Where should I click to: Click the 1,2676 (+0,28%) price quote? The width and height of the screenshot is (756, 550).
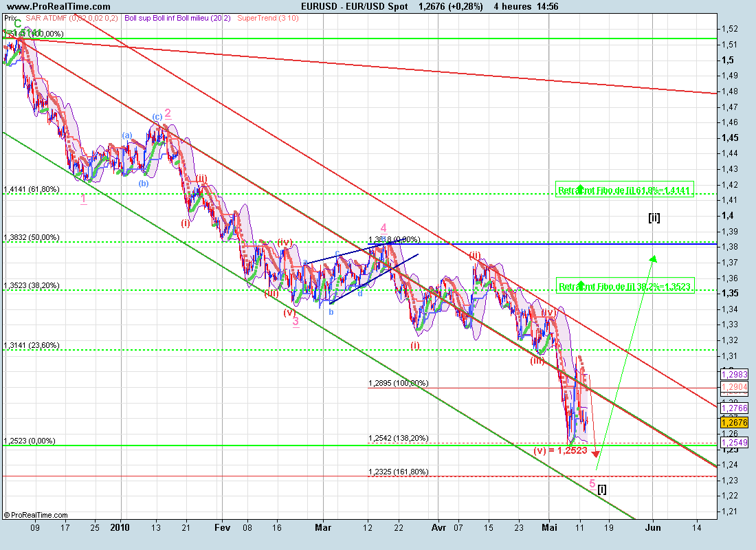pyautogui.click(x=451, y=7)
